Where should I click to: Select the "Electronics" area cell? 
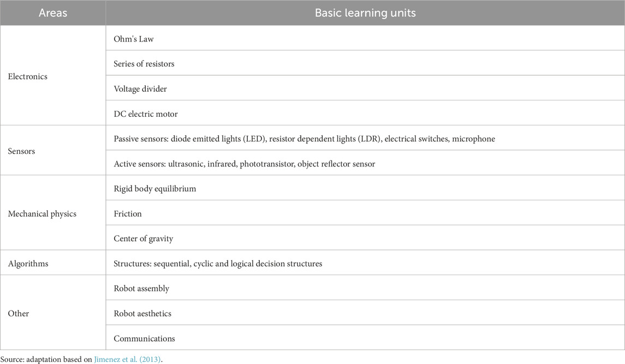coord(28,76)
